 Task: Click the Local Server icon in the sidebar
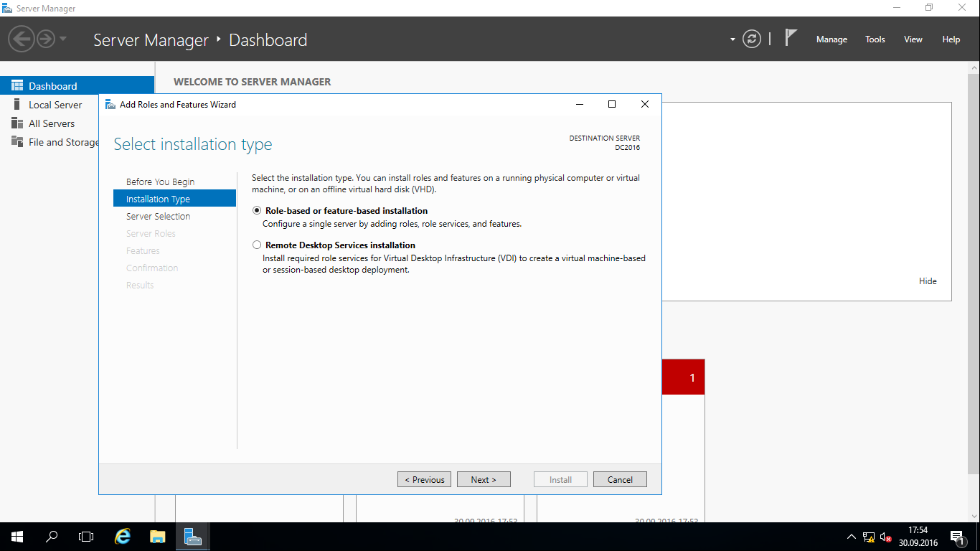coord(17,104)
